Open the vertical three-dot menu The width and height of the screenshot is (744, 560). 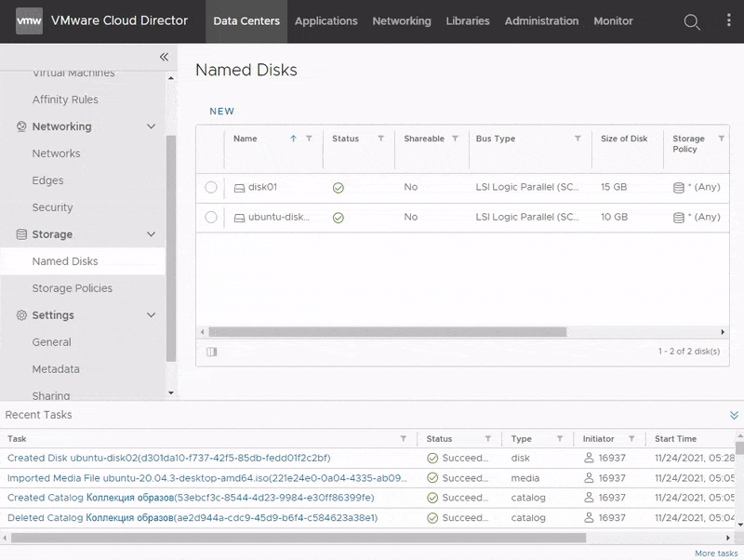click(x=729, y=20)
